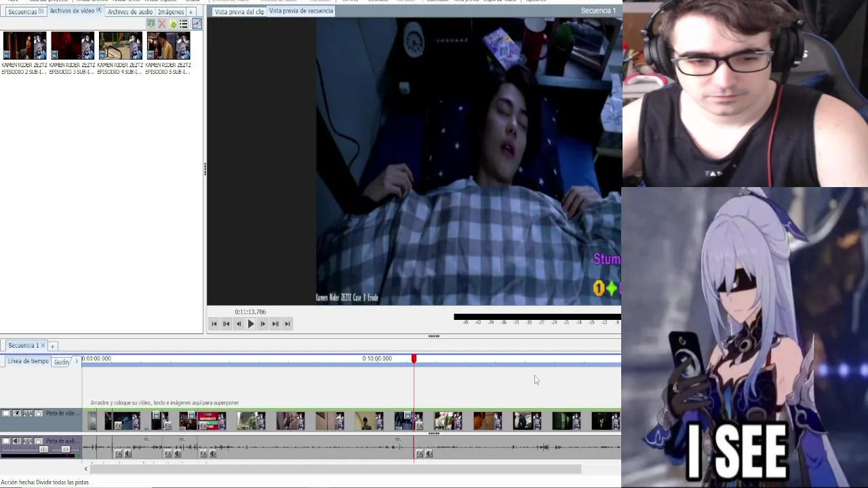Open audio FX of clip right of playhead
This screenshot has height=488, width=868.
(419, 453)
